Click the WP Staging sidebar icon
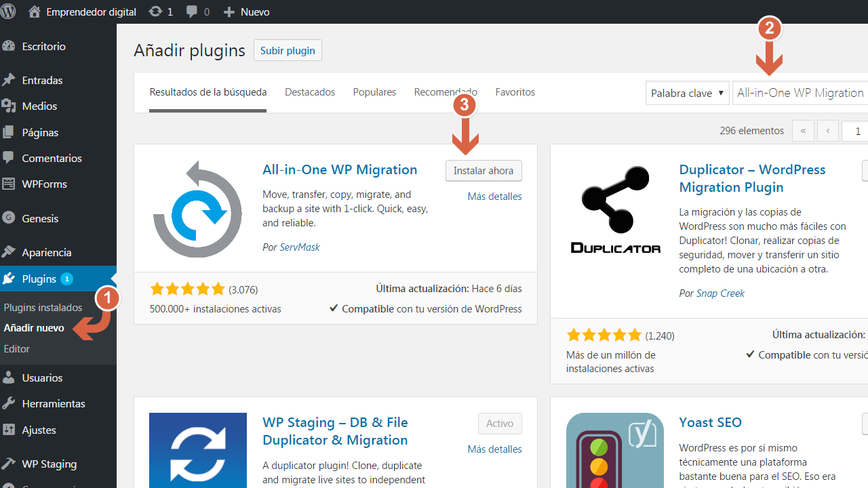Image resolution: width=868 pixels, height=488 pixels. (x=9, y=464)
